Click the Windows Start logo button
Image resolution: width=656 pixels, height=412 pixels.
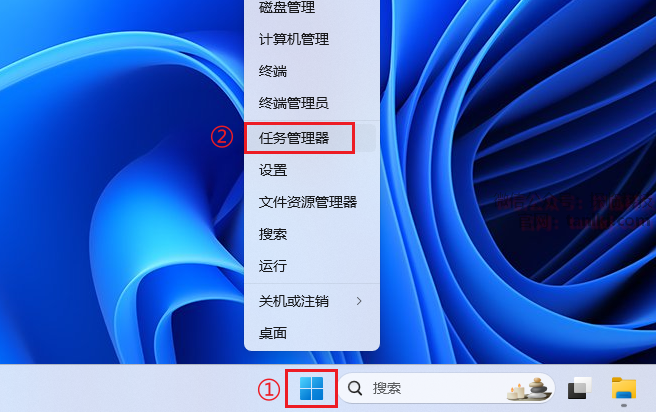pyautogui.click(x=311, y=388)
